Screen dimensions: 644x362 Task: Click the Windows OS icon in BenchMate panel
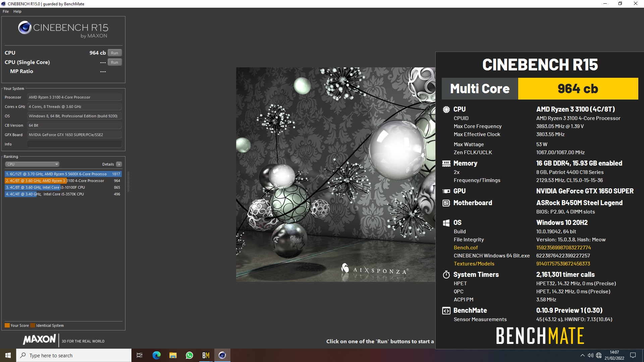click(x=446, y=223)
